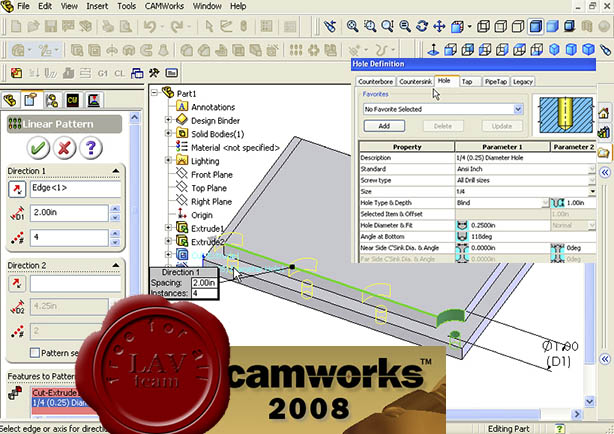Open the Tools menu
The height and width of the screenshot is (434, 614).
click(126, 6)
